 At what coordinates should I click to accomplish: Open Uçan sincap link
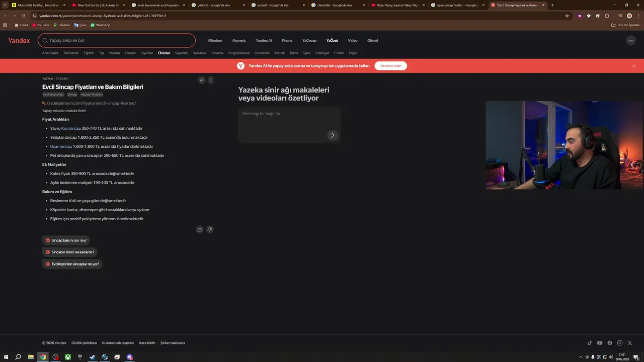[61, 146]
